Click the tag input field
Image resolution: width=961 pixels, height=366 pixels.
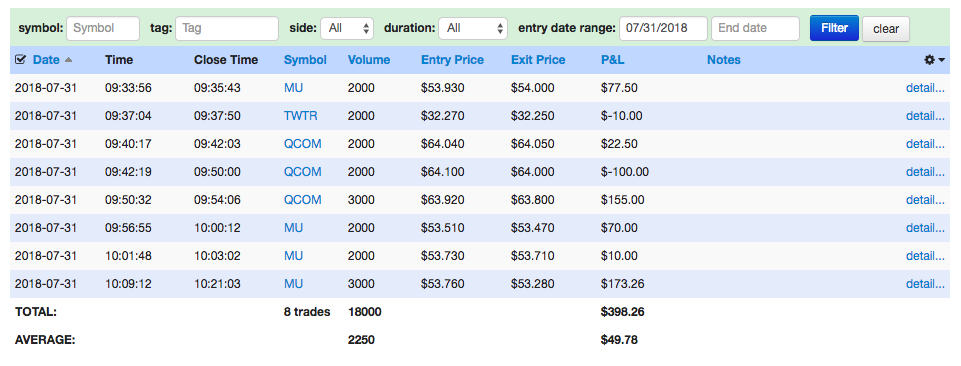(x=227, y=28)
